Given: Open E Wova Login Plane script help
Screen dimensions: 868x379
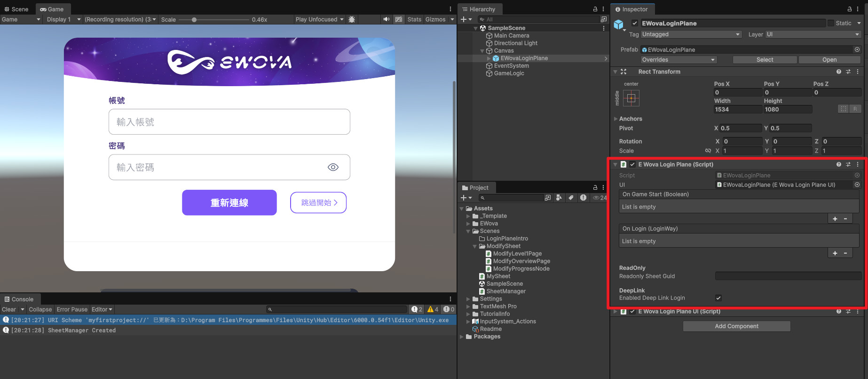Looking at the screenshot, I should [x=839, y=164].
